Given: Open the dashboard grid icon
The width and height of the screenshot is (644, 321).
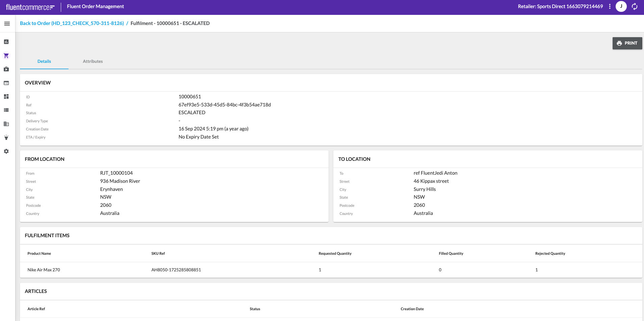Looking at the screenshot, I should (6, 96).
